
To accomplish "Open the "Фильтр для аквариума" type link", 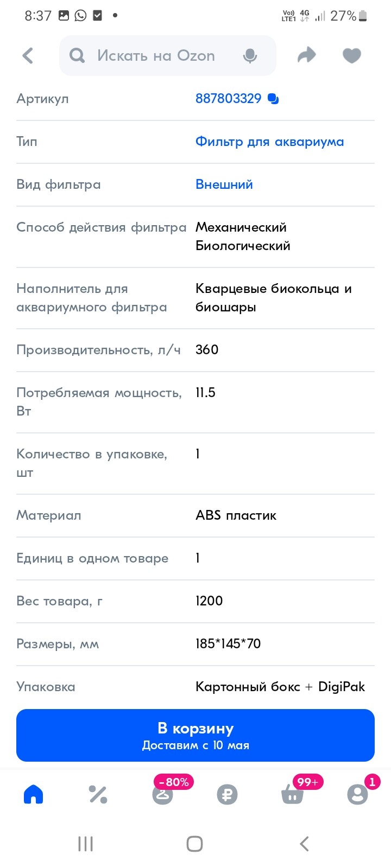I will (269, 142).
